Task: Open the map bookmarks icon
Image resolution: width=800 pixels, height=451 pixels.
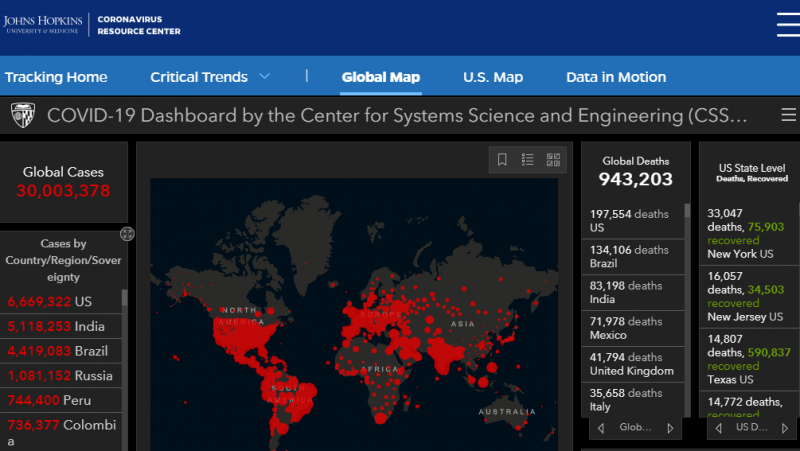Action: [x=502, y=160]
